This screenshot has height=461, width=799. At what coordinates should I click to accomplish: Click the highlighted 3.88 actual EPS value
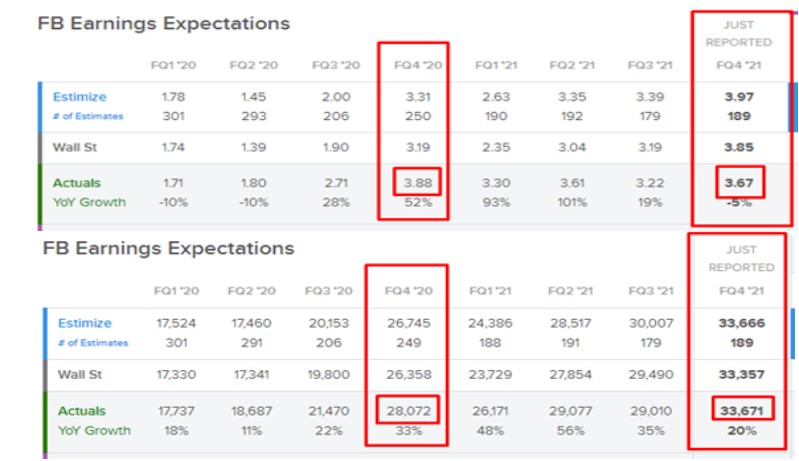click(418, 183)
